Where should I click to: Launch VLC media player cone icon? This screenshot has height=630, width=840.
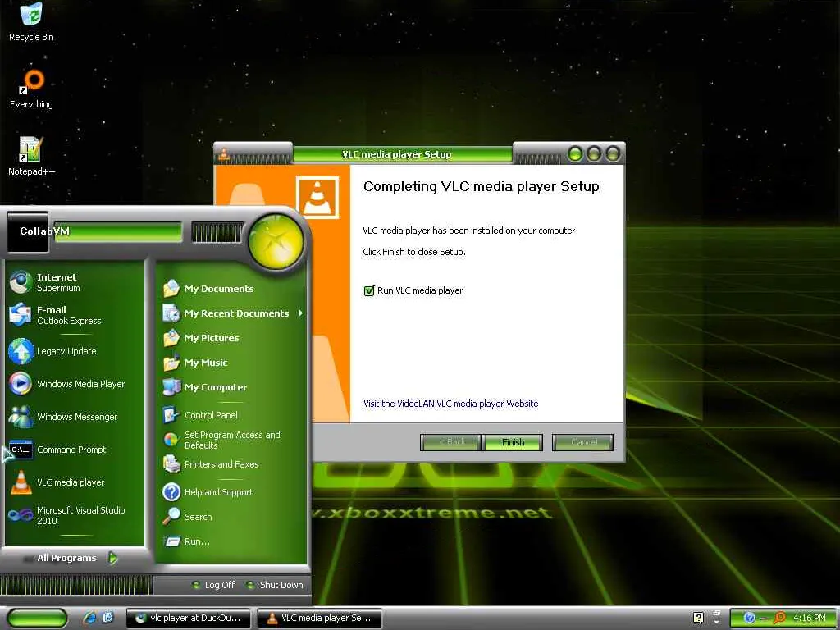[21, 482]
